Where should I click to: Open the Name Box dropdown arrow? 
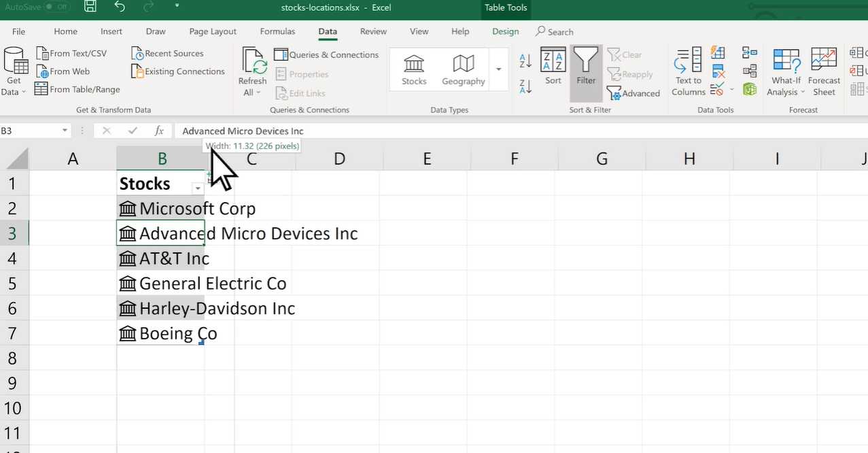coord(65,131)
